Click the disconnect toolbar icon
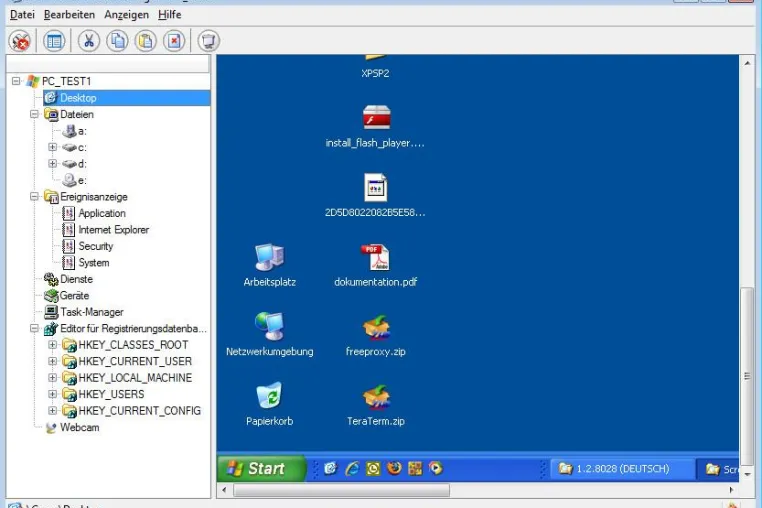The width and height of the screenshot is (762, 508). tap(20, 41)
